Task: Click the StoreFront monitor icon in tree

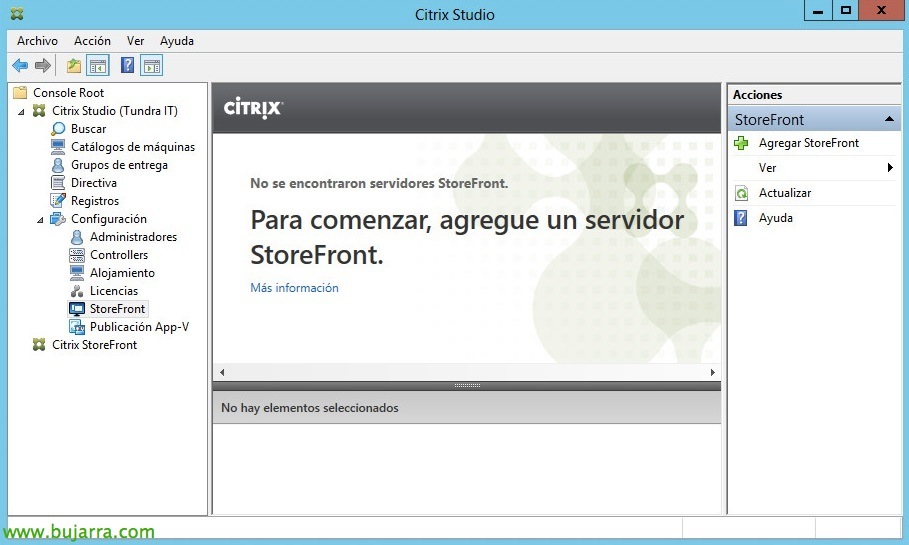Action: coord(77,309)
